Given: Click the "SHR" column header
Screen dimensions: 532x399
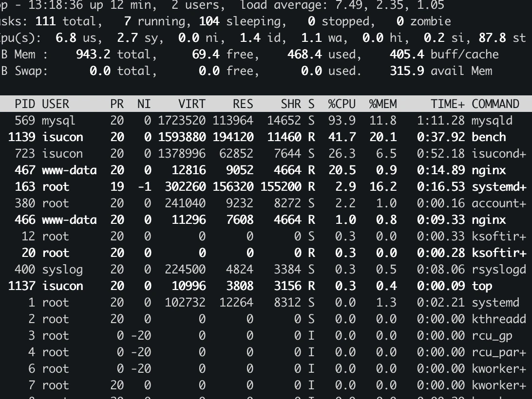Looking at the screenshot, I should [291, 104].
